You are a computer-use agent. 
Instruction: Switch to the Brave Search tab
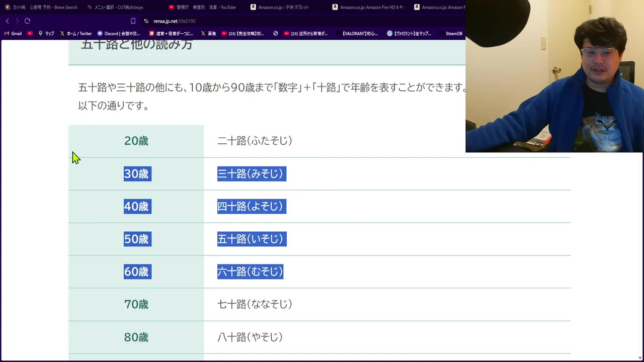41,7
